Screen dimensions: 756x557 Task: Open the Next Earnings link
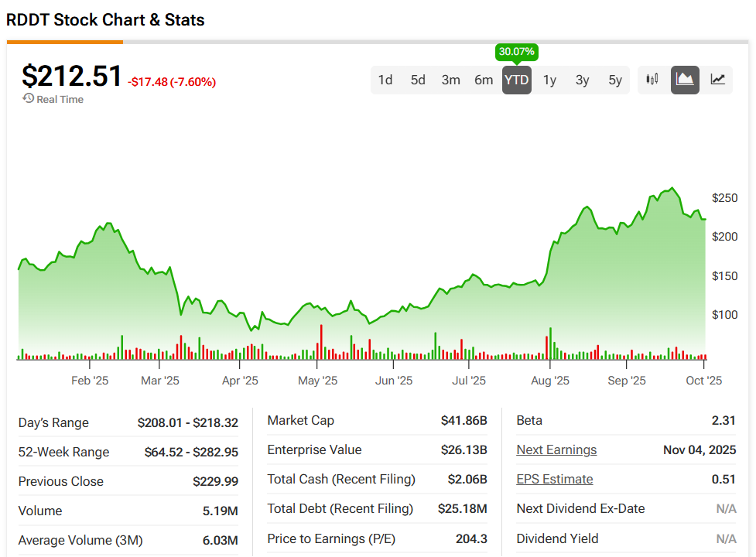pos(556,450)
